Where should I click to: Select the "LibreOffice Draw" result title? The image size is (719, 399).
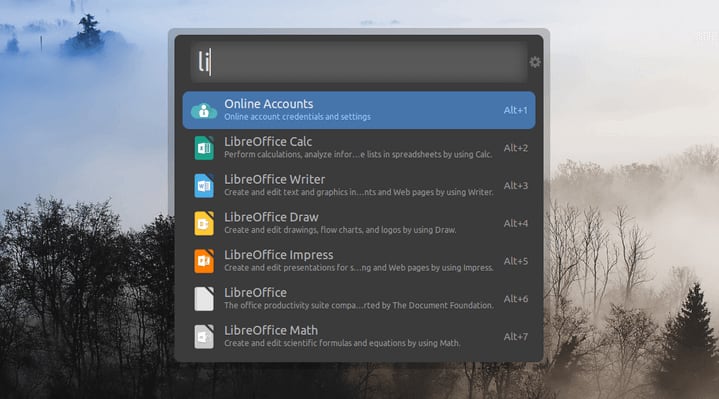pos(271,217)
